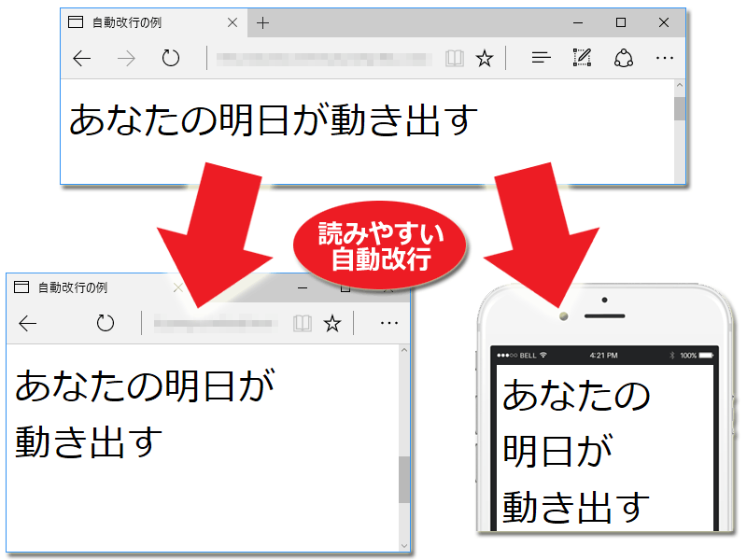Open the More actions menu of the top window
This screenshot has height=560, width=747.
(664, 58)
